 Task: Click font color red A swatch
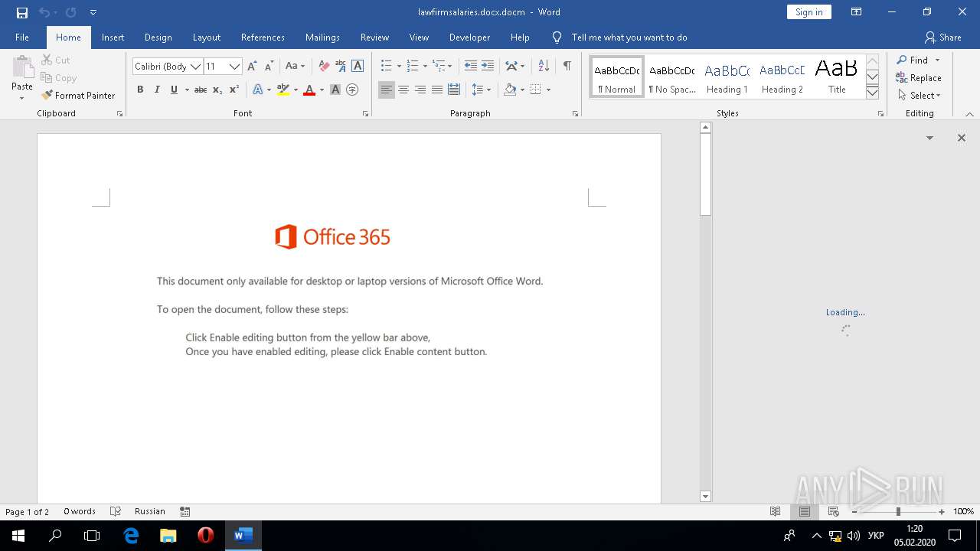click(309, 90)
